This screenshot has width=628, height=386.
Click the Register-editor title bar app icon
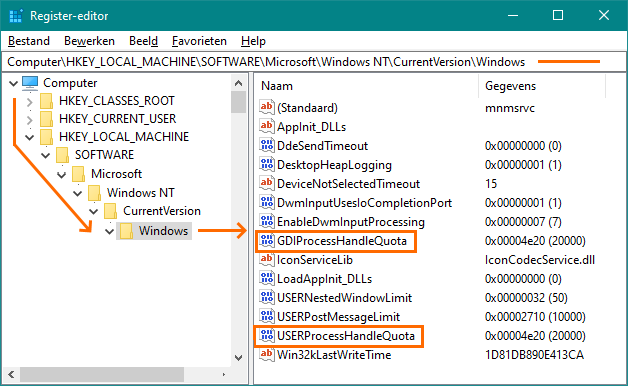click(16, 16)
